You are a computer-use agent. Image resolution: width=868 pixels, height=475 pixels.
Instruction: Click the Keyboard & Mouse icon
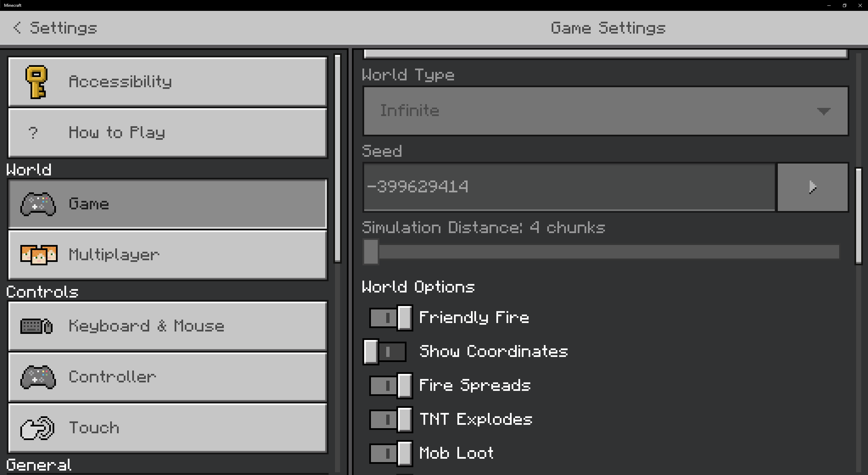(x=37, y=326)
